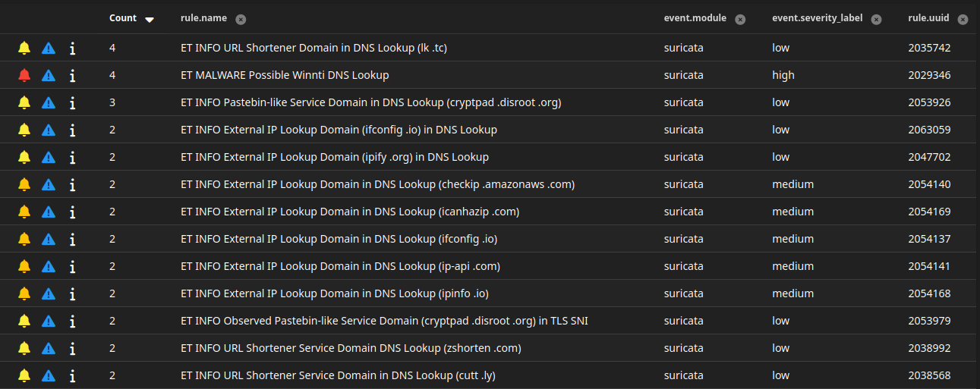The image size is (980, 389).
Task: Remove the rule.name column
Action: [241, 19]
